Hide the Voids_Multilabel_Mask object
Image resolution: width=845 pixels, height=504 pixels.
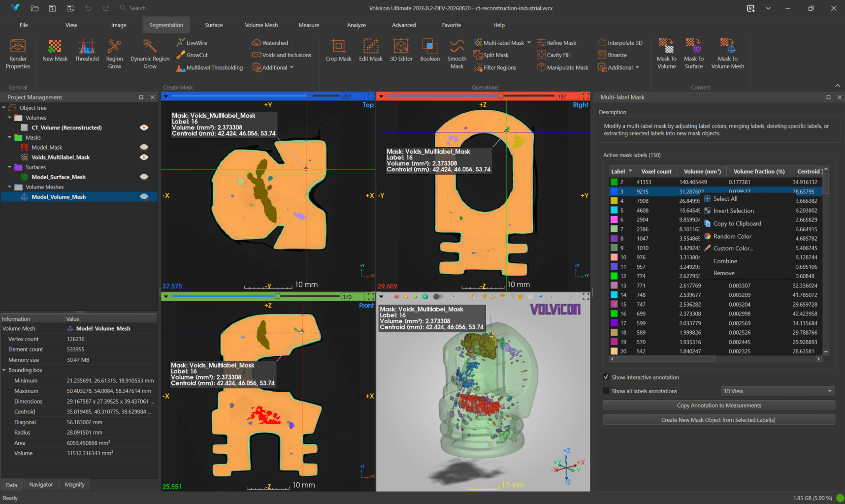144,157
